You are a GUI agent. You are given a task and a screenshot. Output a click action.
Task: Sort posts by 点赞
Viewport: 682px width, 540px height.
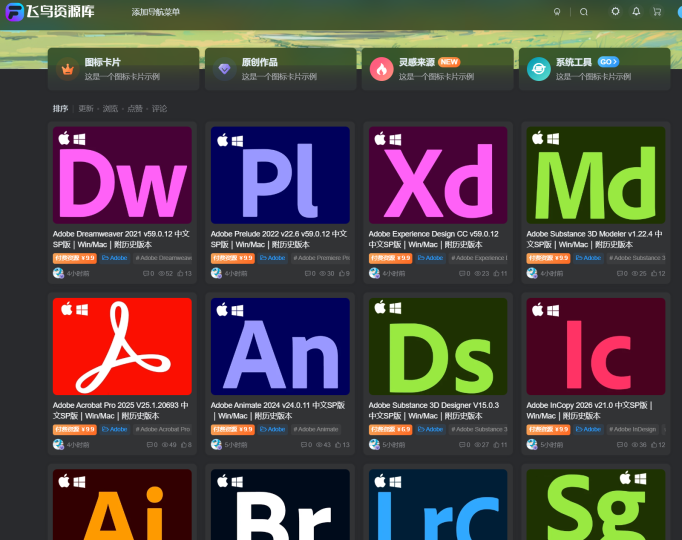[135, 108]
